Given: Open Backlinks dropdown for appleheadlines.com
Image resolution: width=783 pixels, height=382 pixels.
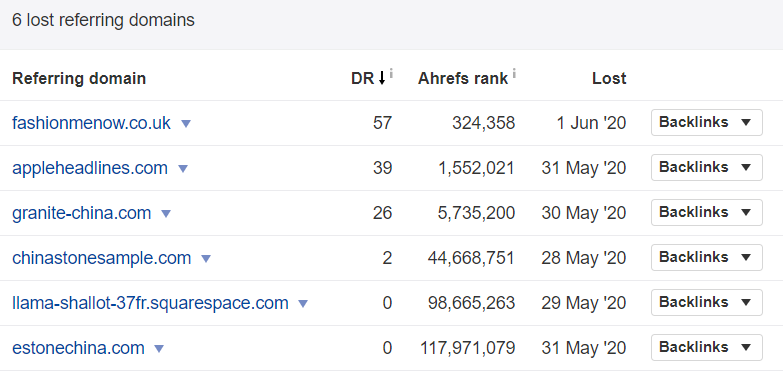Looking at the screenshot, I should (707, 167).
